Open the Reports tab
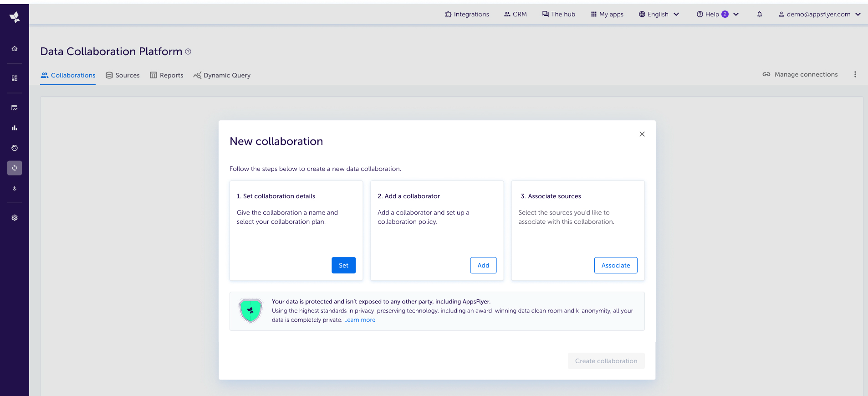 (167, 75)
